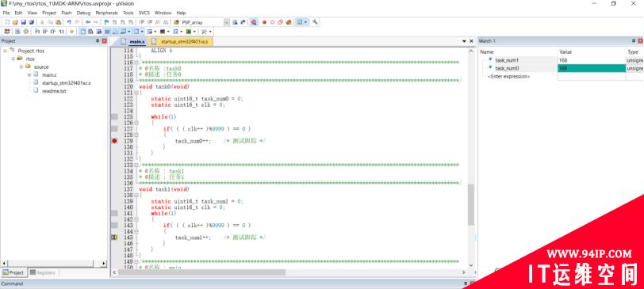Open the Debug menu

[x=83, y=13]
